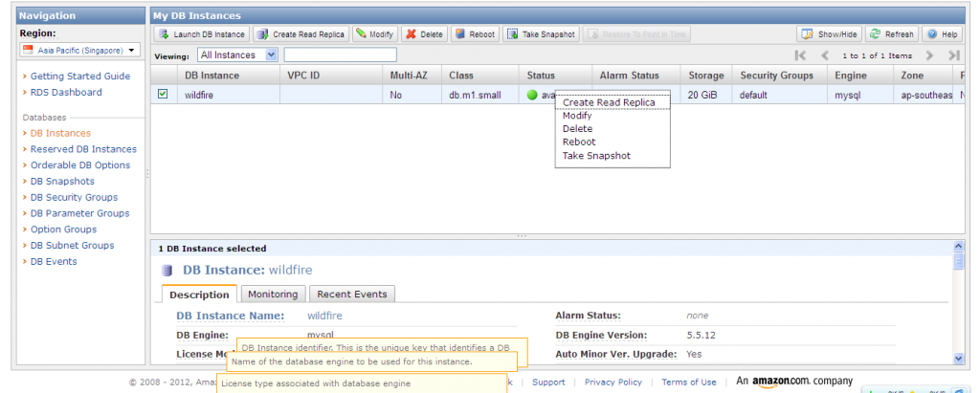
Task: Open the Help button
Action: pyautogui.click(x=943, y=34)
